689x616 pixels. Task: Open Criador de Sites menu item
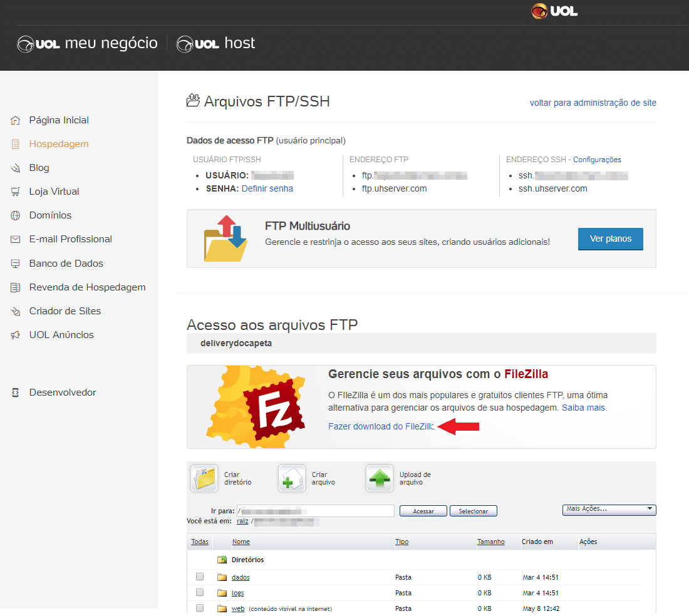point(65,311)
